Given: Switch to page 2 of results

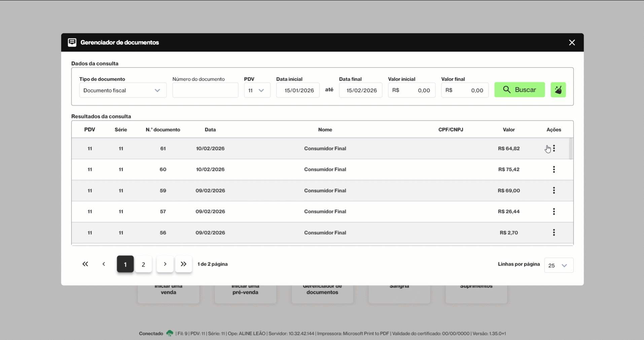Looking at the screenshot, I should (143, 264).
